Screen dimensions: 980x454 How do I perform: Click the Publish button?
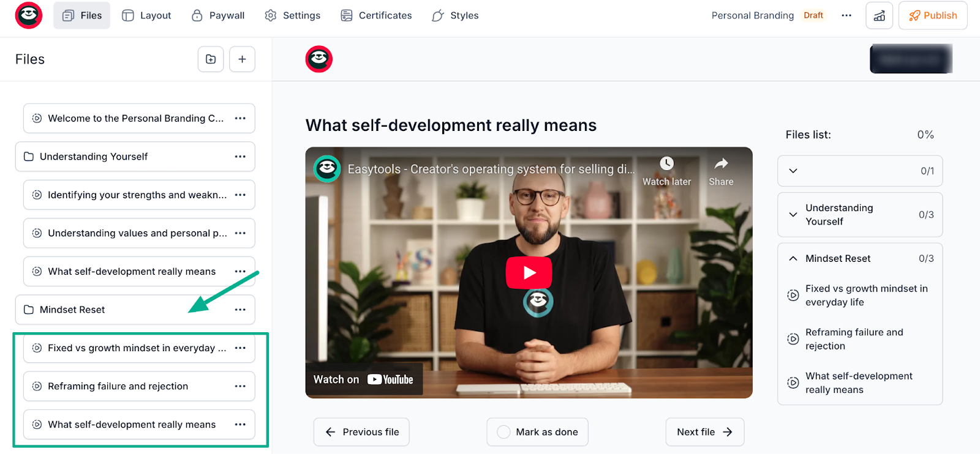click(x=933, y=15)
